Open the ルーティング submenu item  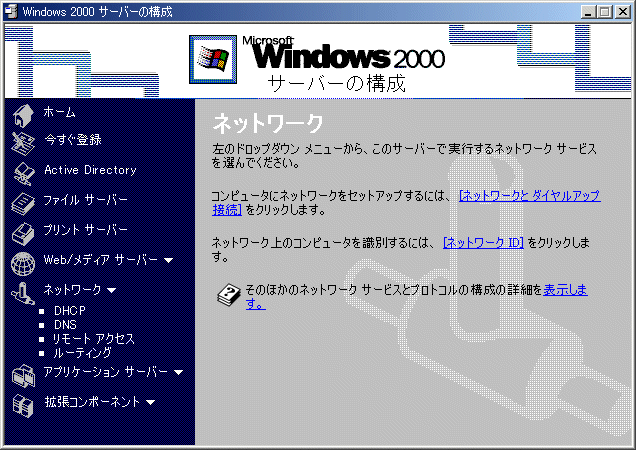tap(82, 353)
